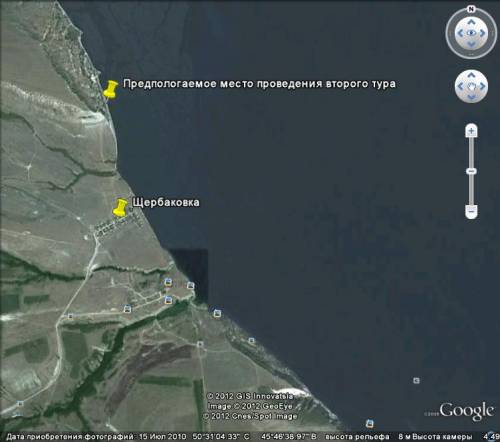Click the N north-reset marker on compass
This screenshot has height=442, width=500.
pyautogui.click(x=471, y=9)
